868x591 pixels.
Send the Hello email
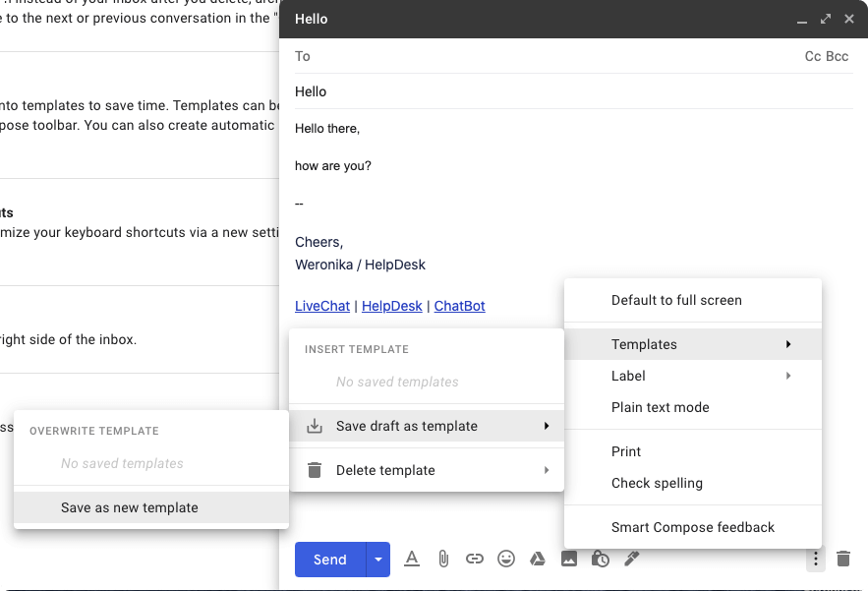329,559
